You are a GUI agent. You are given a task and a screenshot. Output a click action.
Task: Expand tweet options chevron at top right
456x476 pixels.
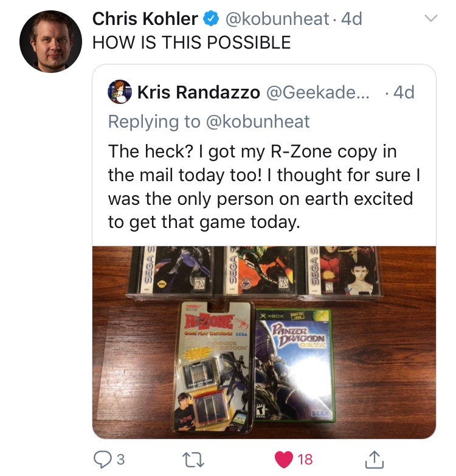[431, 18]
